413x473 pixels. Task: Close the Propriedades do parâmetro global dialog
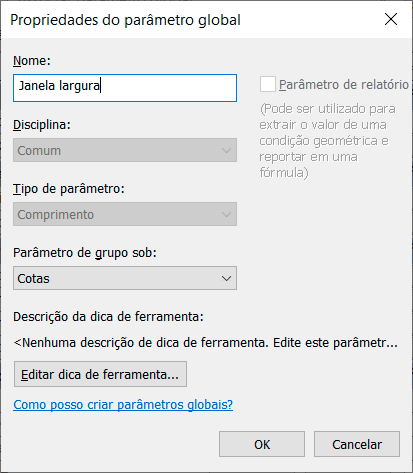(391, 19)
